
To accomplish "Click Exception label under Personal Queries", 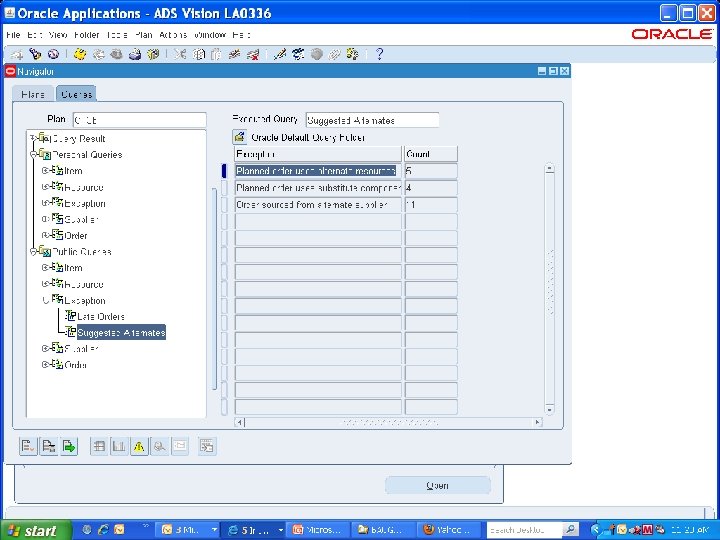I will [85, 203].
